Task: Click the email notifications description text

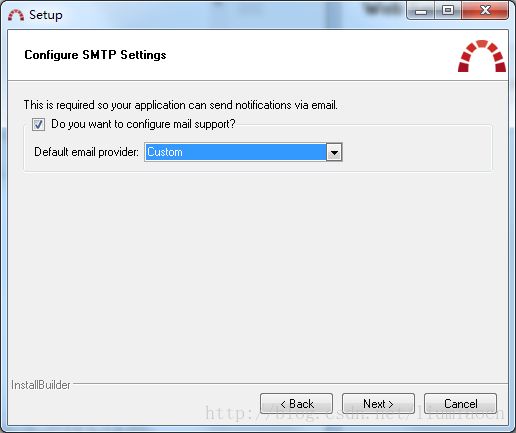Action: click(181, 105)
